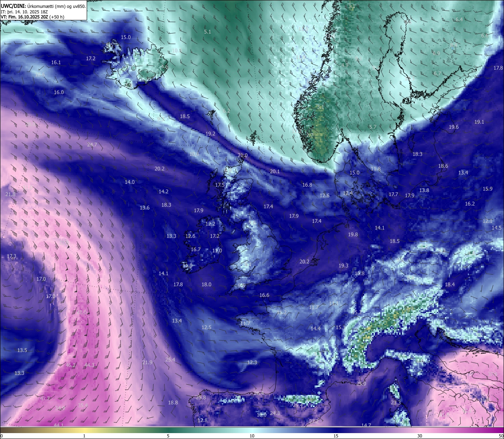Click the 'UWC/DINI: Úrkomumætti (mm) og uv850.' title line

pos(43,6)
